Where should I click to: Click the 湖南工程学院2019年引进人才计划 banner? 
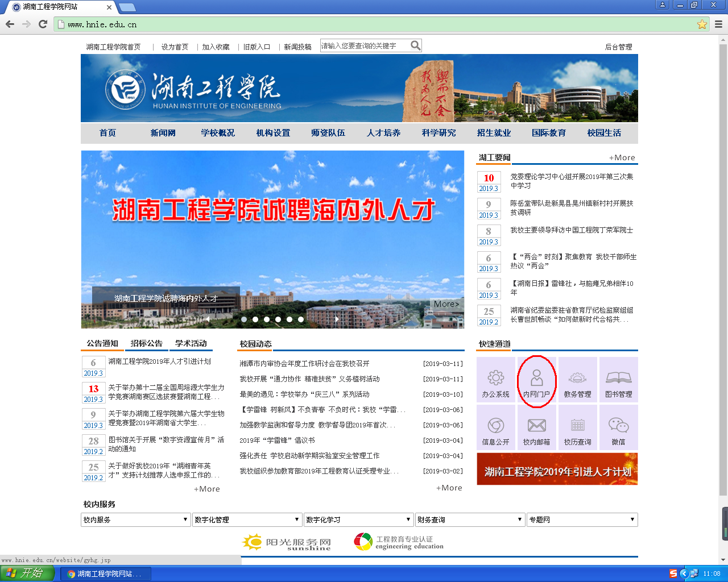[x=557, y=469]
